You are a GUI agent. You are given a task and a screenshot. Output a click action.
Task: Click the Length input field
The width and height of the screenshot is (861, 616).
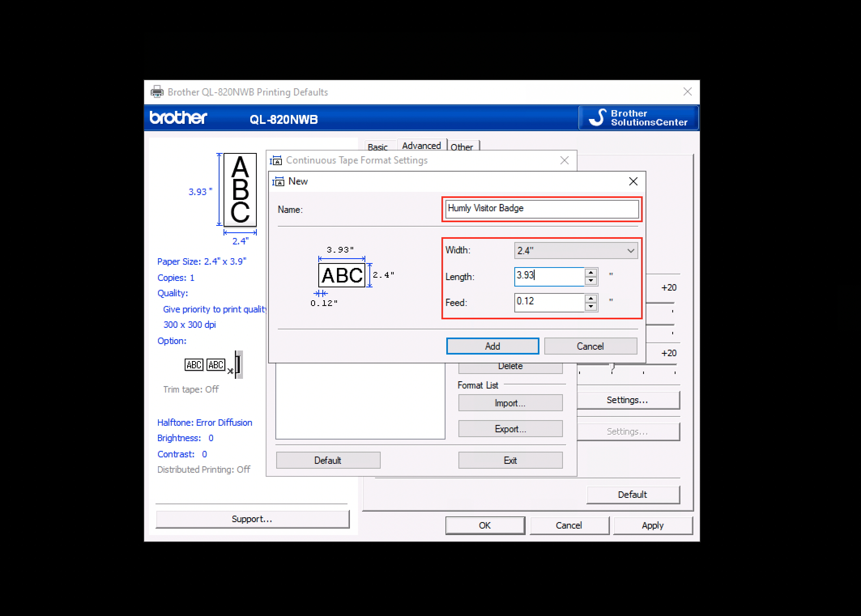click(549, 276)
